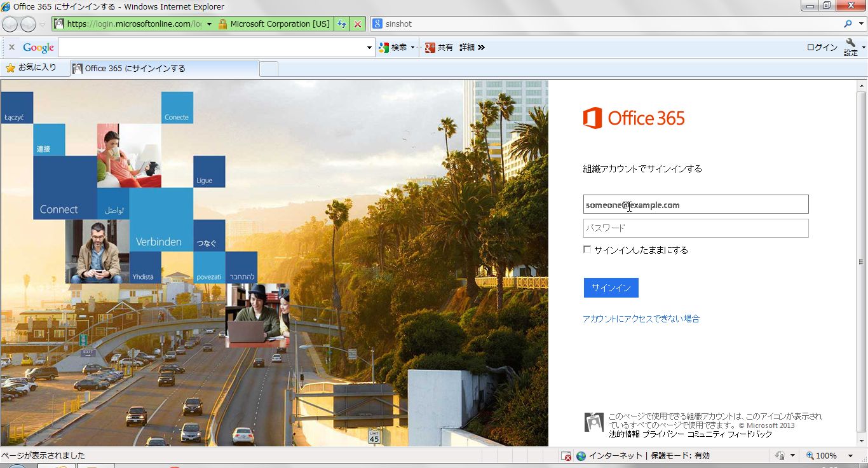Expand the zoom level dropdown arrow
The image size is (868, 468).
[x=850, y=456]
